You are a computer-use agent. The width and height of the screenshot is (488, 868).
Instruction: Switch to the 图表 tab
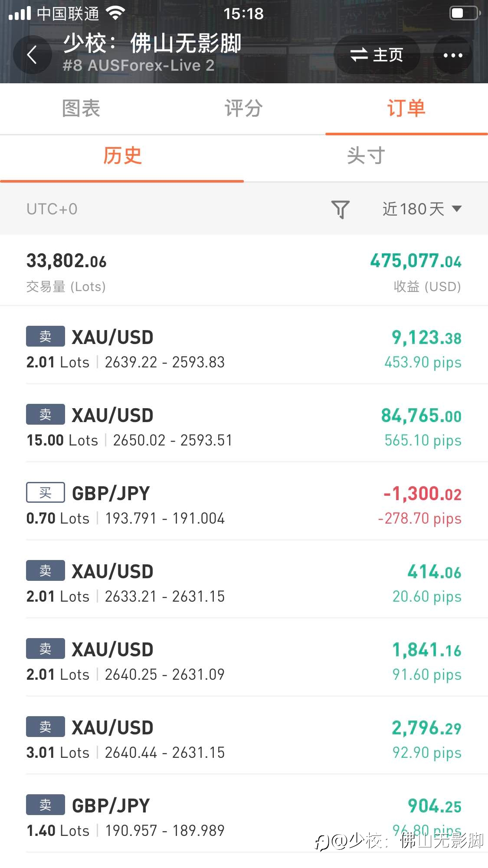click(81, 108)
